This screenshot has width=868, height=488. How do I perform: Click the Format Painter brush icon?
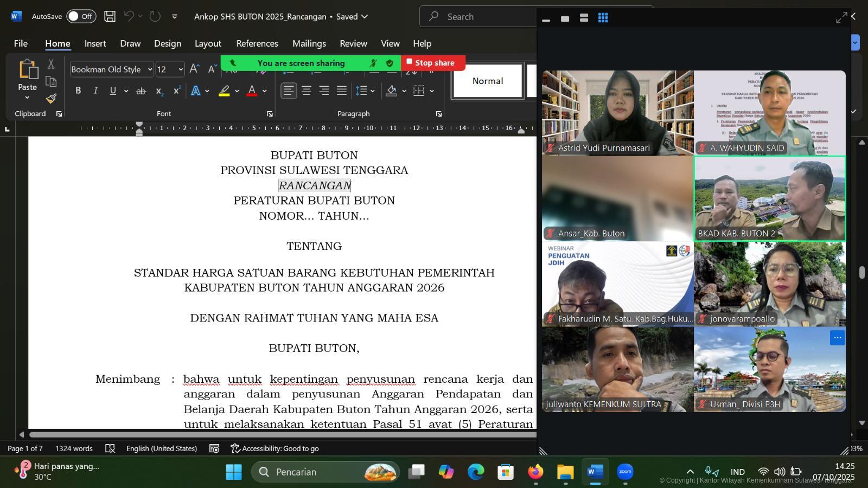[x=51, y=98]
